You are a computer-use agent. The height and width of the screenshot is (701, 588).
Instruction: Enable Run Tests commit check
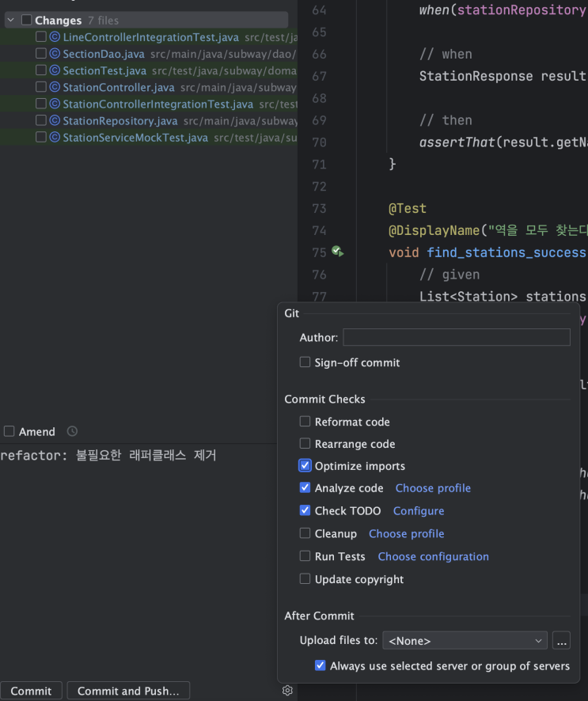click(305, 556)
